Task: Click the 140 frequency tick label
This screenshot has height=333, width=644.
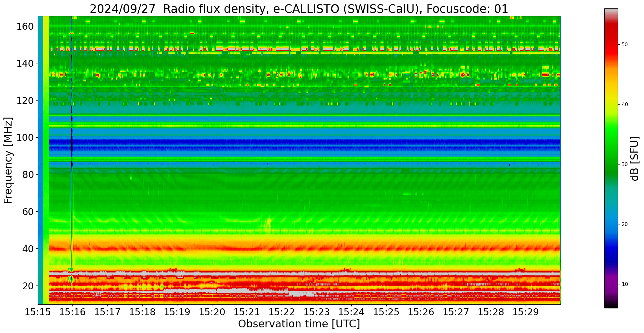Action: click(x=25, y=63)
